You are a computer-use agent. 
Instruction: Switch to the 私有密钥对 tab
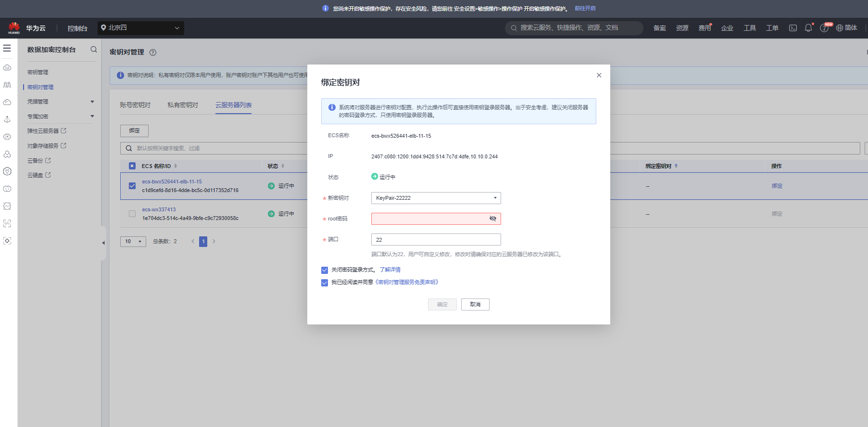[183, 105]
